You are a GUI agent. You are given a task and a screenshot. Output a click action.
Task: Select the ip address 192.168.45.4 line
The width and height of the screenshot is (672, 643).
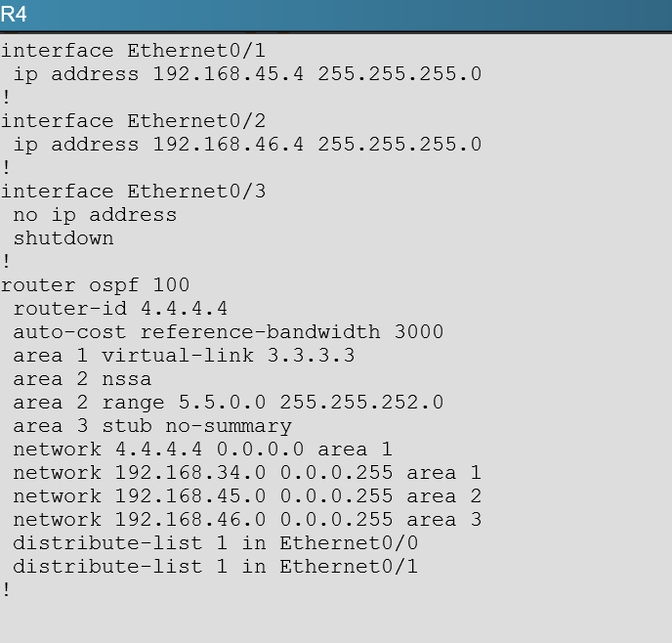coord(247,74)
